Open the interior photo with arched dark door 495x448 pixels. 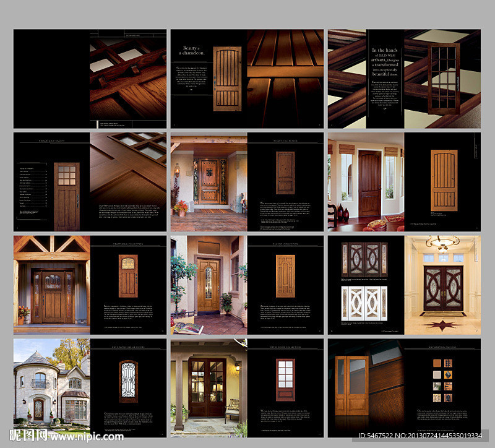(366, 182)
